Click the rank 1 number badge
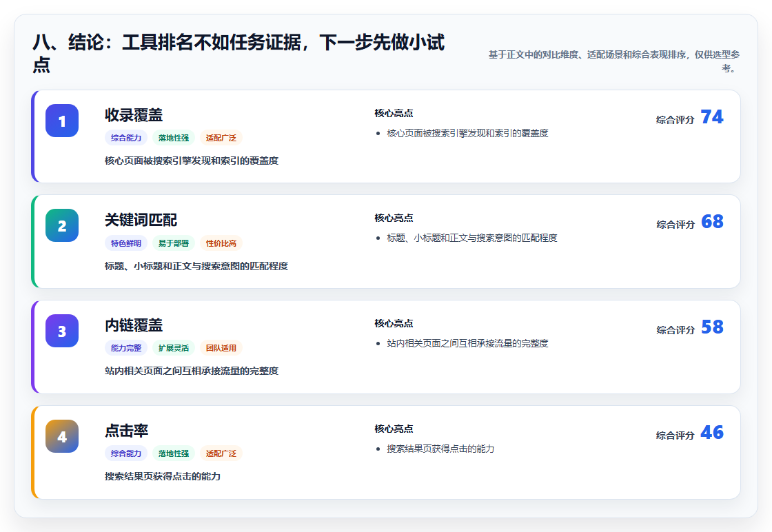The height and width of the screenshot is (532, 772). click(x=62, y=121)
